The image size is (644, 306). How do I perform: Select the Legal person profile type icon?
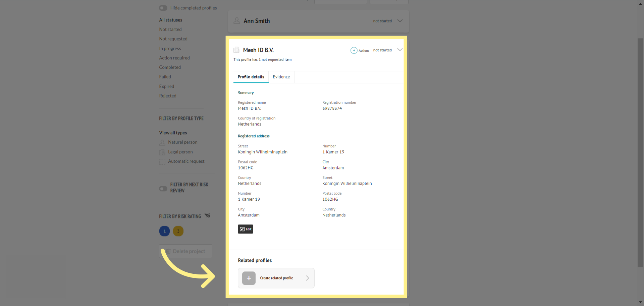(162, 152)
